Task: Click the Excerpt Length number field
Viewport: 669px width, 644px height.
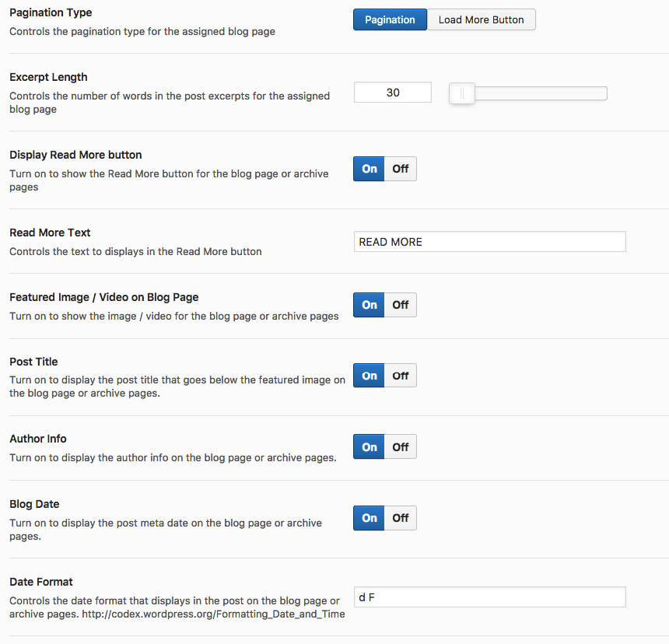Action: coord(393,93)
